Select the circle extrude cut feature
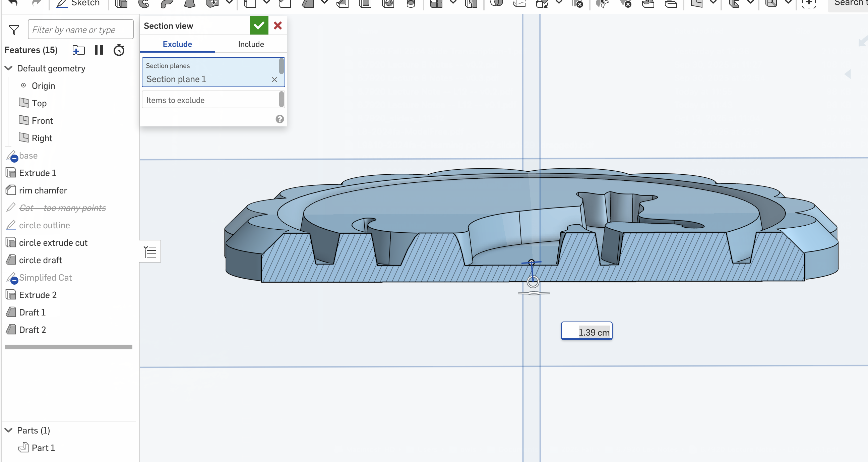This screenshot has width=868, height=462. [x=53, y=243]
